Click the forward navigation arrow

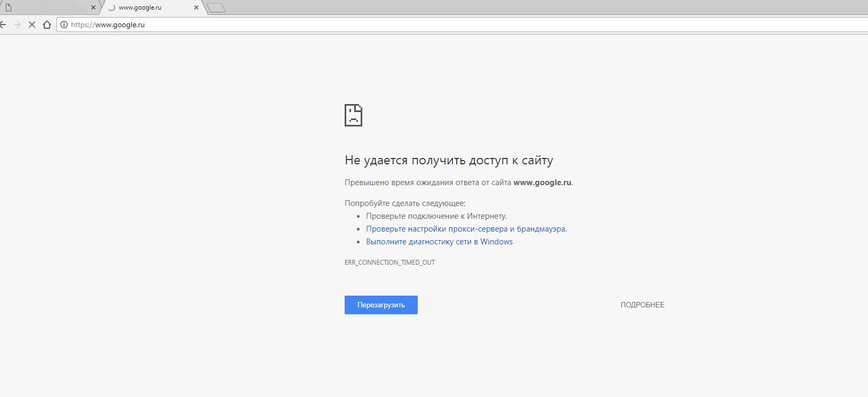coord(17,25)
